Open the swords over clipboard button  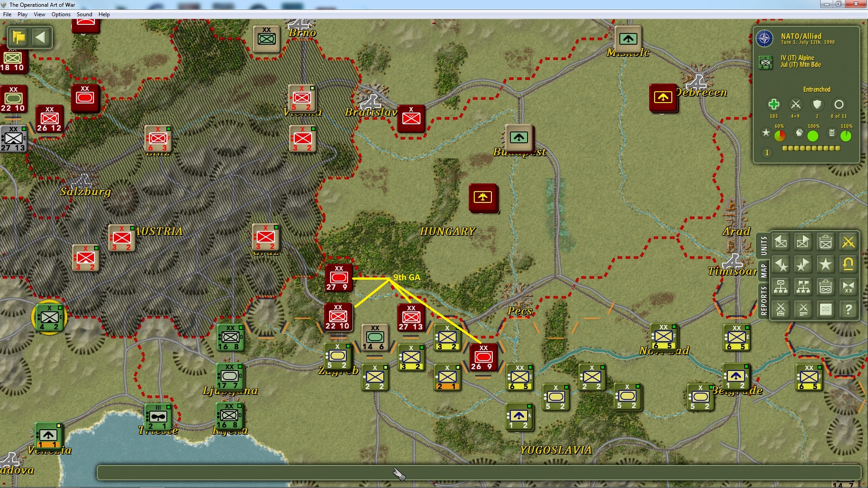[x=781, y=310]
